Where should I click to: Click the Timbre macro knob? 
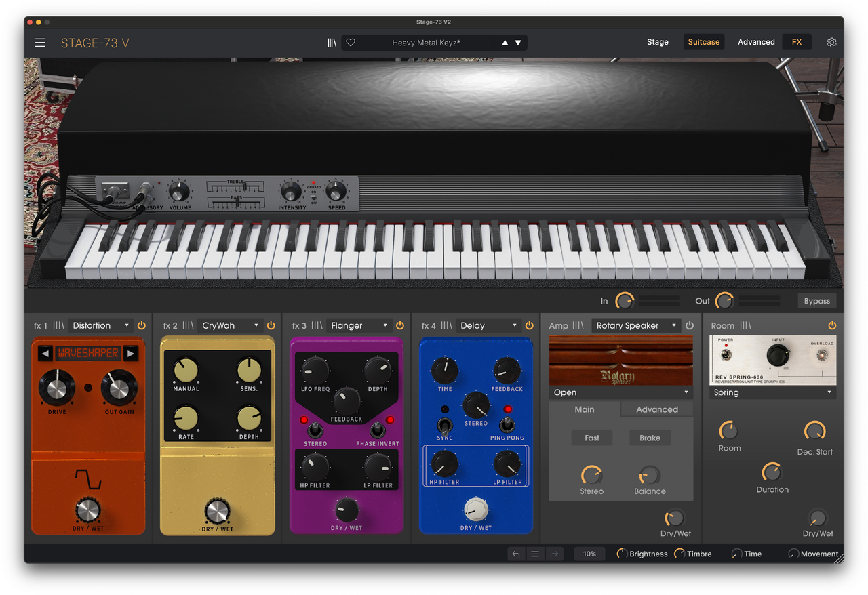click(679, 554)
